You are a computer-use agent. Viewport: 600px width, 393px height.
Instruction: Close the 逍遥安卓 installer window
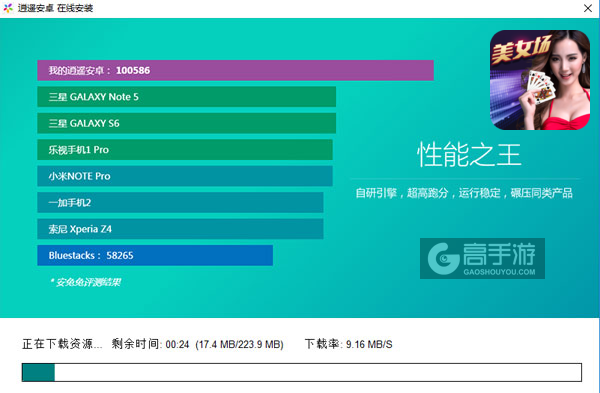(588, 8)
